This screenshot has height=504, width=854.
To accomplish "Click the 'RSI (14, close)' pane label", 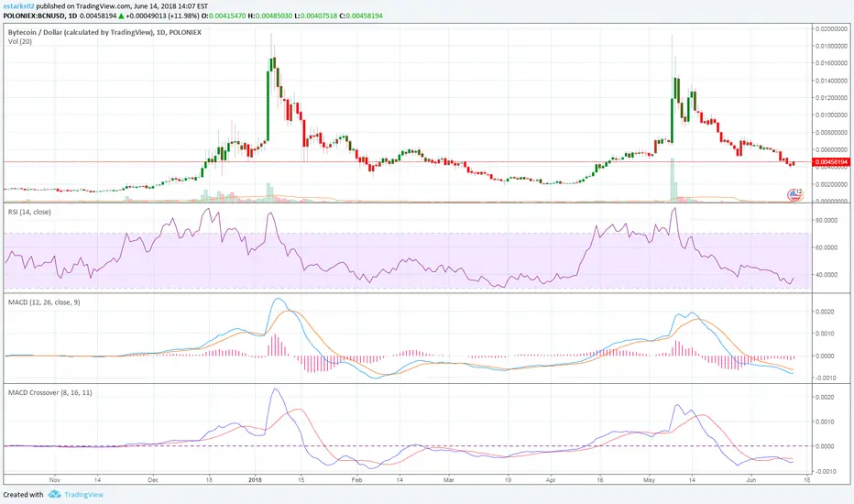I will [29, 212].
